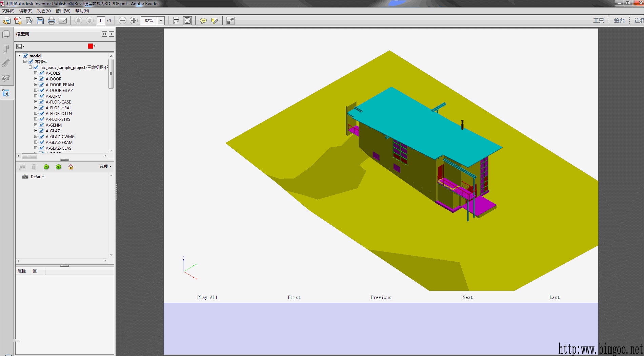Open the zoom percentage dropdown
Viewport: 644px width, 356px height.
click(x=161, y=21)
